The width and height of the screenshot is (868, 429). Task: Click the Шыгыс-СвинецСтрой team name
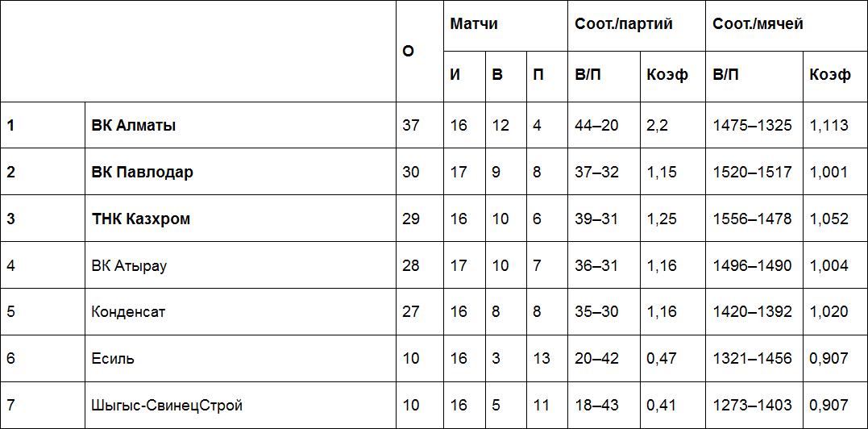tap(167, 406)
